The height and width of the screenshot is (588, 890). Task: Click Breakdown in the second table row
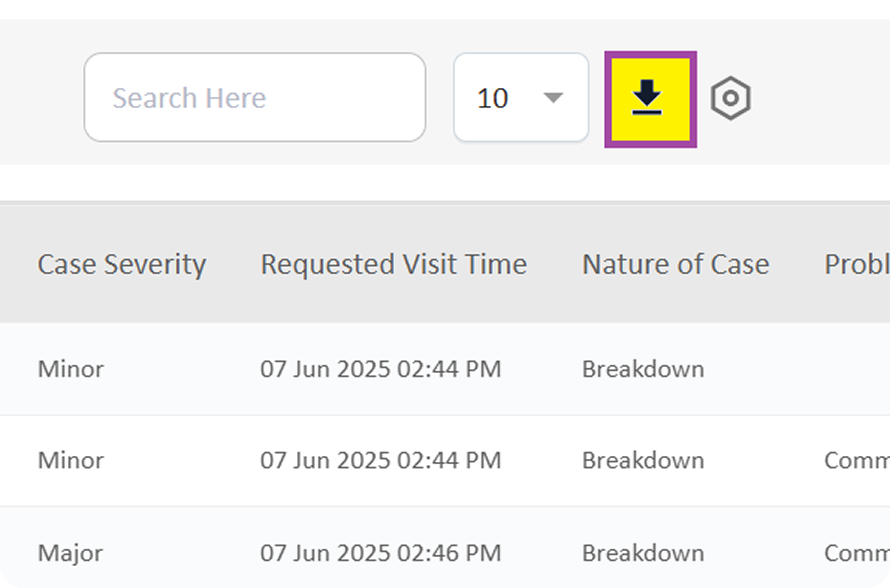[643, 461]
